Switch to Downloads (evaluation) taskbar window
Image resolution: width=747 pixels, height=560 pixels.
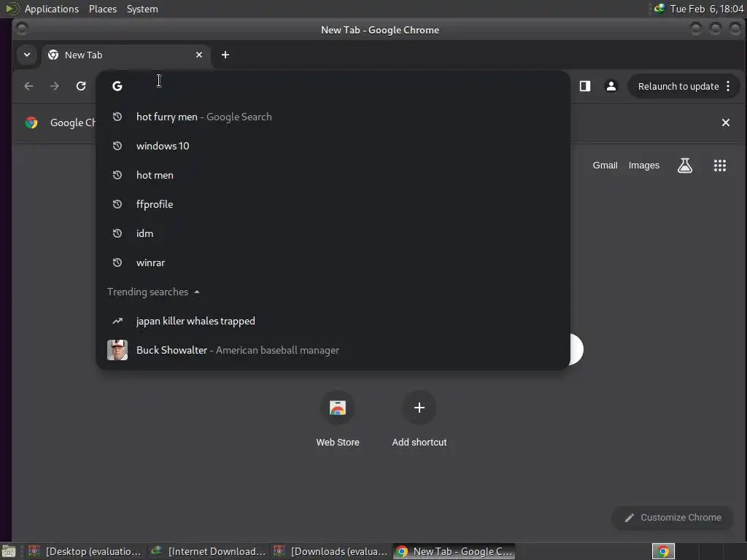pyautogui.click(x=332, y=551)
